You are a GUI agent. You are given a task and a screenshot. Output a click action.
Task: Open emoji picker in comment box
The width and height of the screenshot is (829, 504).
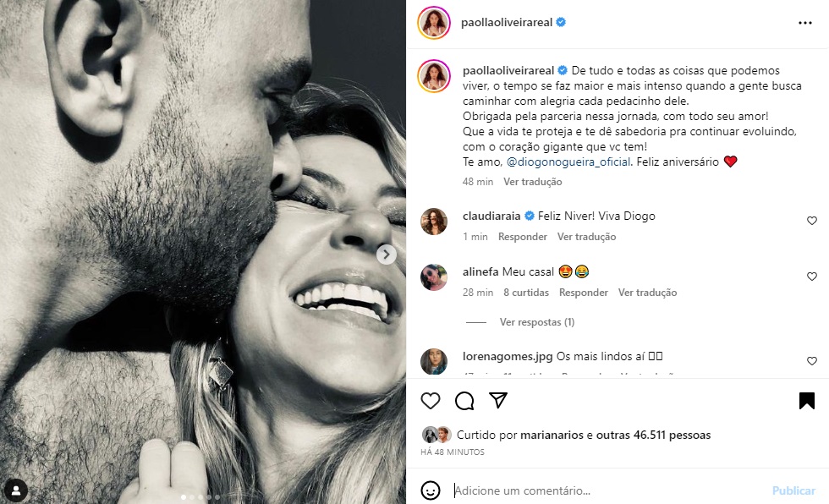431,490
